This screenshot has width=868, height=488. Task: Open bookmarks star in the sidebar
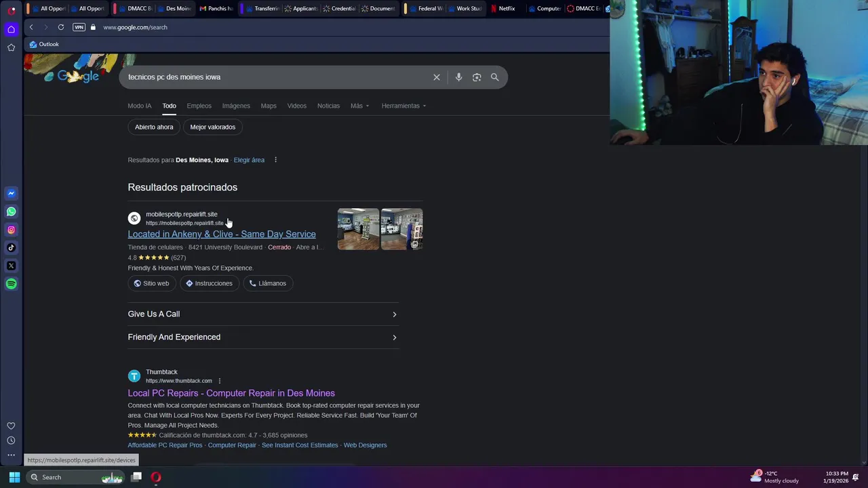tap(11, 47)
